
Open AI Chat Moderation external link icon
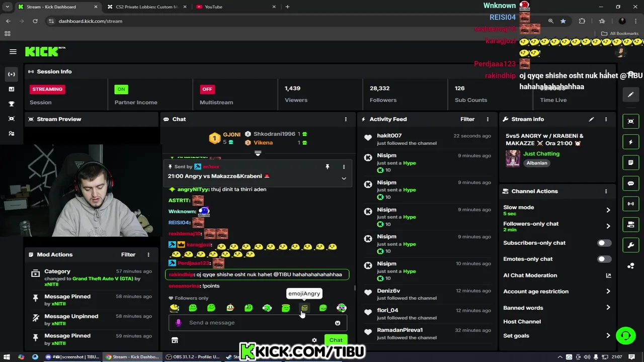[608, 276]
